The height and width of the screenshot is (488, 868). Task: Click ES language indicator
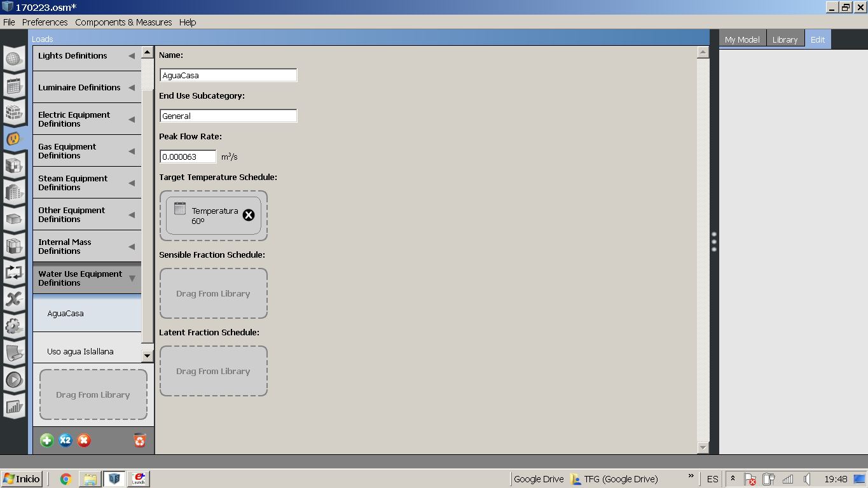712,479
